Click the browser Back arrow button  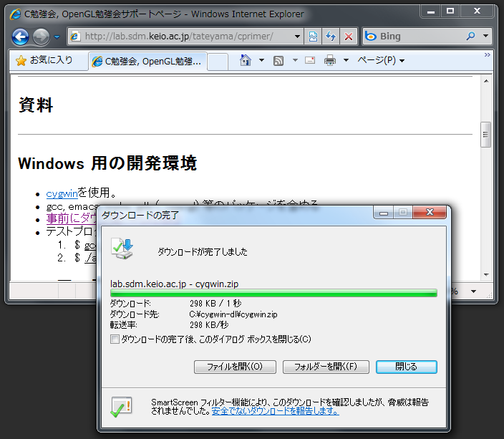tap(20, 37)
